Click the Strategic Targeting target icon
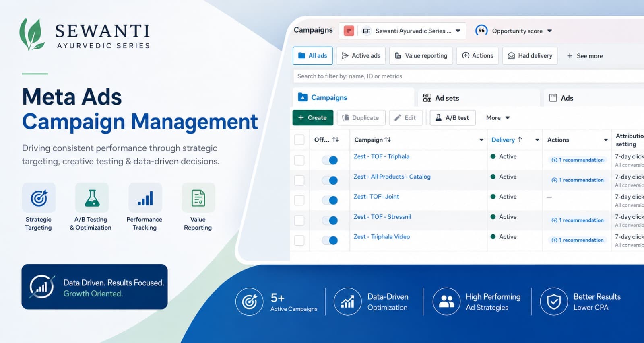Image resolution: width=644 pixels, height=343 pixels. click(39, 198)
